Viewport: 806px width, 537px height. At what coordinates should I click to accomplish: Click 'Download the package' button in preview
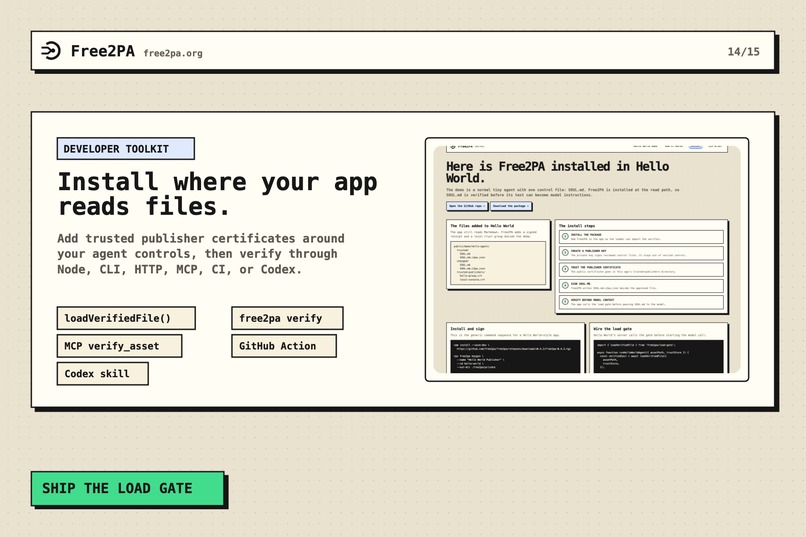[511, 206]
